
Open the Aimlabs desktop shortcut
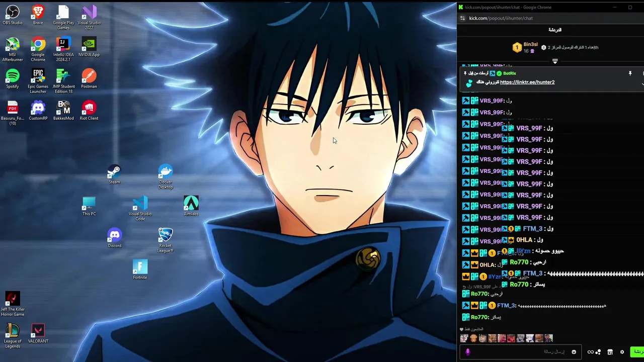click(191, 206)
